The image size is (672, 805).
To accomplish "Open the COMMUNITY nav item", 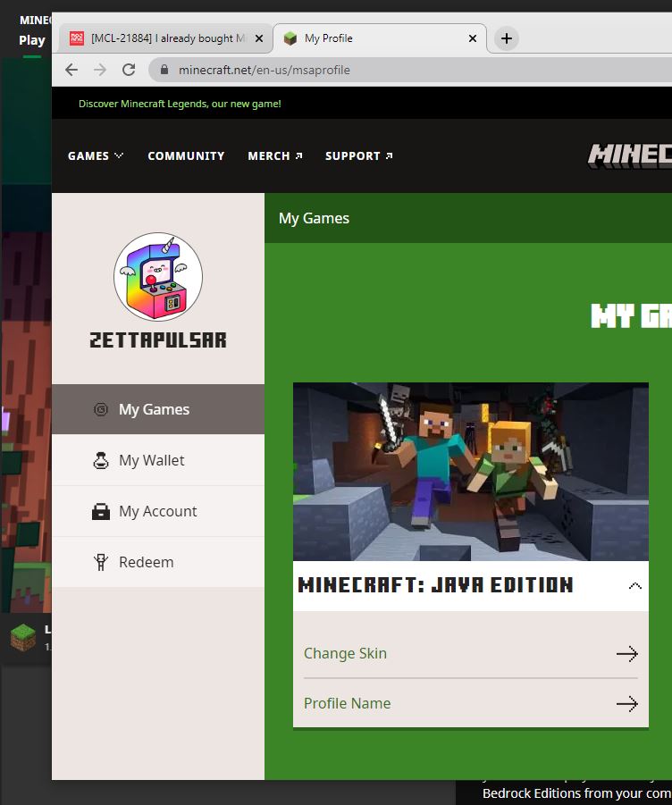I will (x=186, y=155).
